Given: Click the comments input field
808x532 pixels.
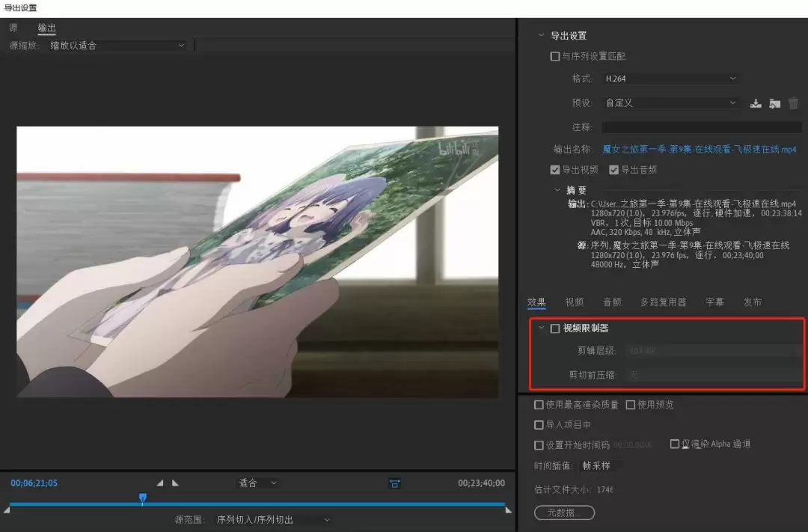Looking at the screenshot, I should pos(702,126).
